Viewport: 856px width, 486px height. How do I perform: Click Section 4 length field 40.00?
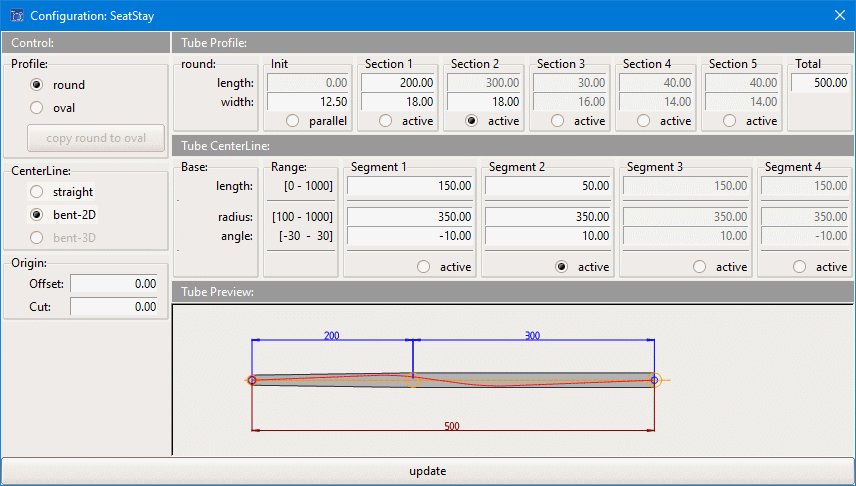click(x=656, y=83)
